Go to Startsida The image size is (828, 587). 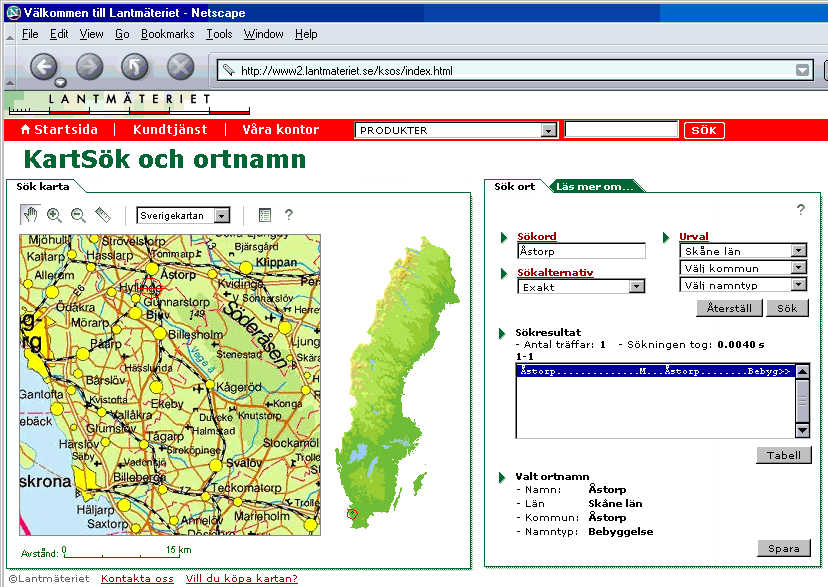[59, 130]
